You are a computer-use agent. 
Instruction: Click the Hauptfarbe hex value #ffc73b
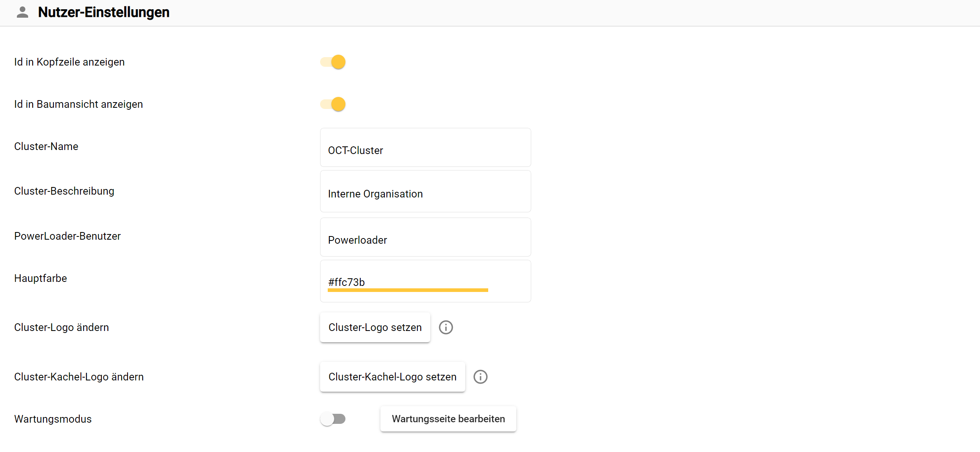pos(347,282)
